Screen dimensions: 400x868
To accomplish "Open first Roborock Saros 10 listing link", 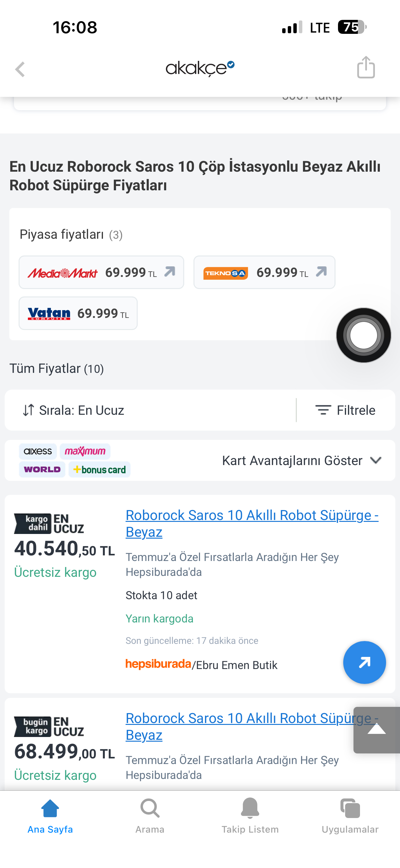I will click(252, 524).
